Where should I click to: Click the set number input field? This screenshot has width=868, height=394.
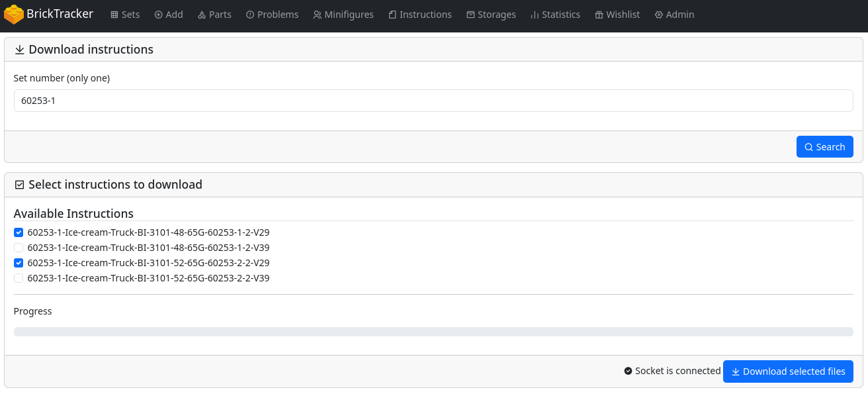[x=433, y=101]
